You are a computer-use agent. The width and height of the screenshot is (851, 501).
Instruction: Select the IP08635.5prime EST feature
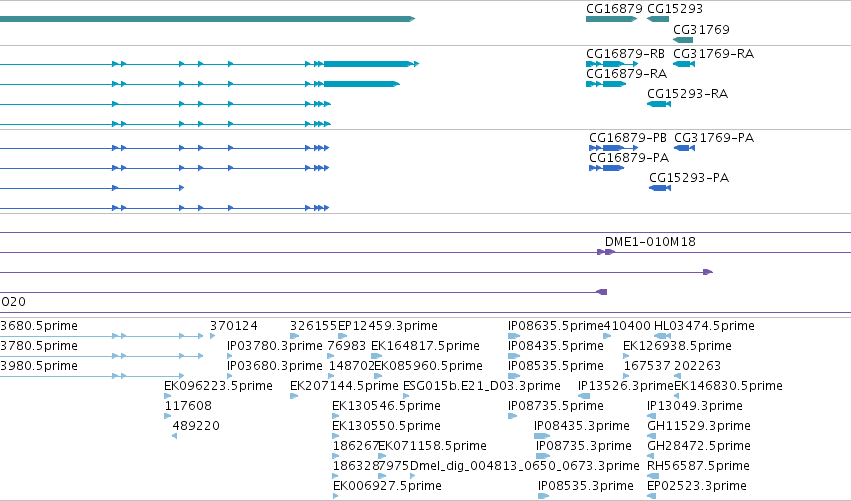click(x=513, y=336)
